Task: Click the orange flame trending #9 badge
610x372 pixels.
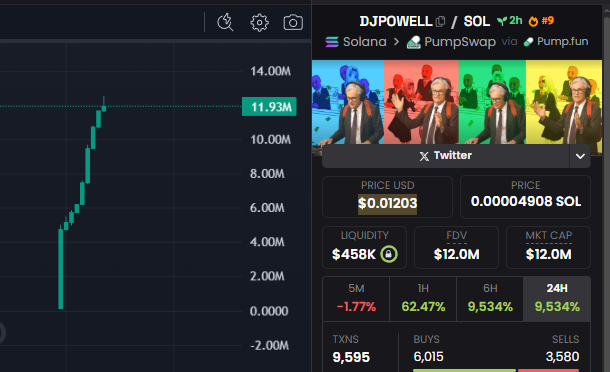Action: (x=541, y=21)
